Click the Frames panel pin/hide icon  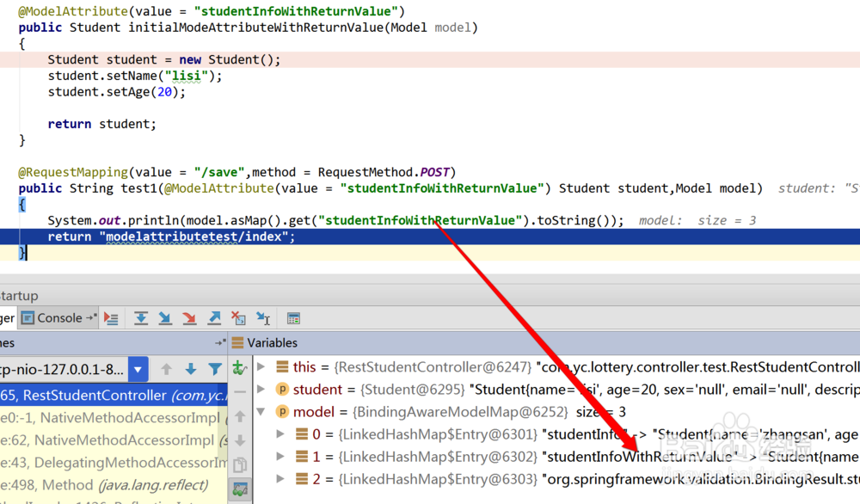pyautogui.click(x=220, y=343)
